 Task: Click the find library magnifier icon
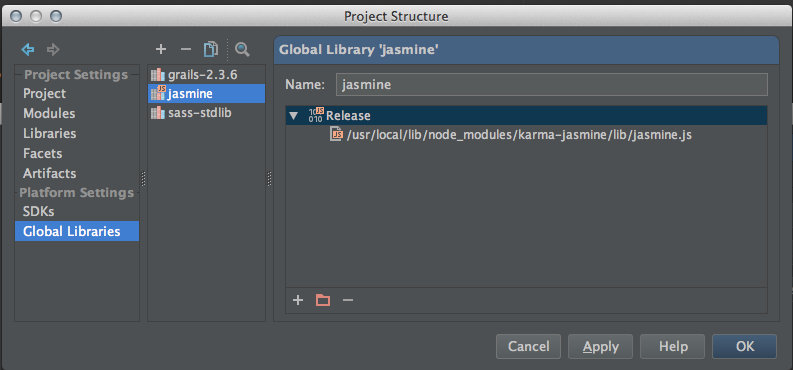242,49
